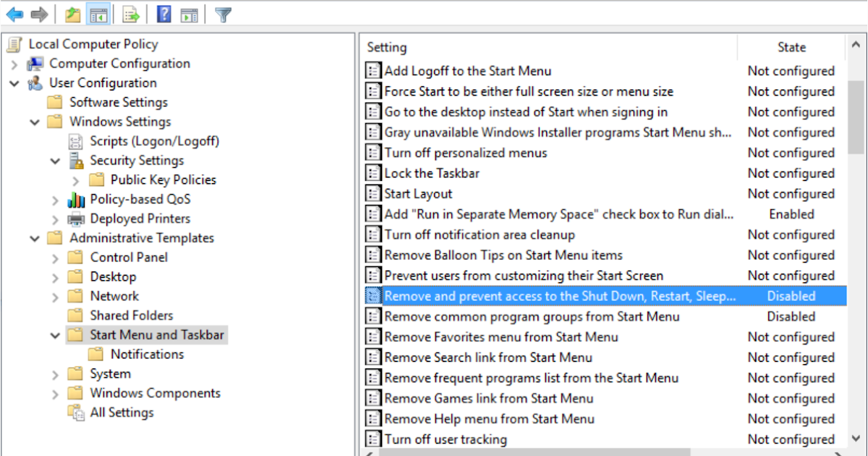Click the State column header
This screenshot has width=868, height=456.
(791, 47)
